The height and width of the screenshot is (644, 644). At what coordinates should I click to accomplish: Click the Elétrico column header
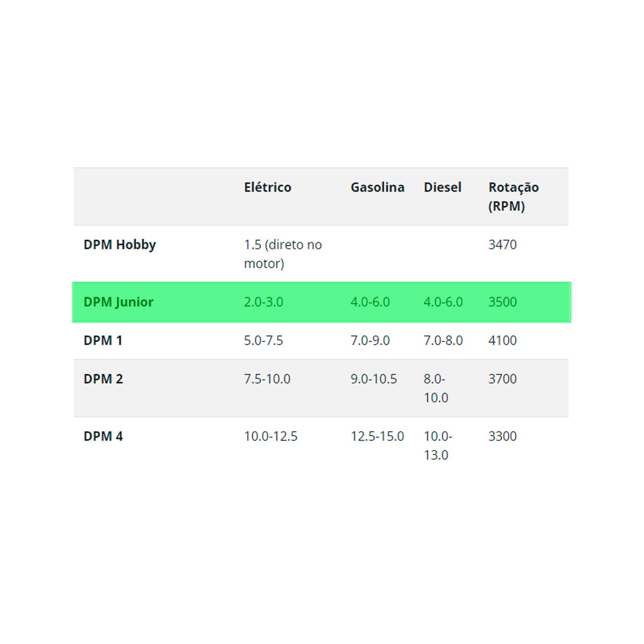[x=267, y=187]
